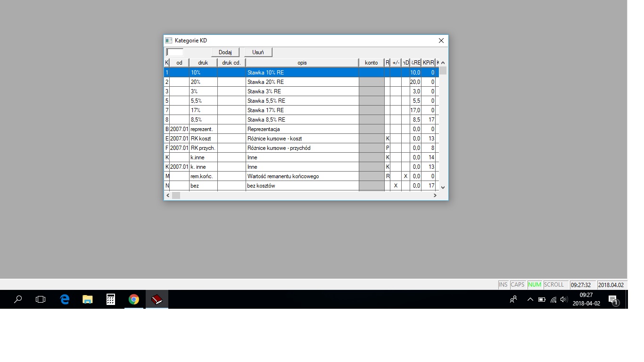
Task: Open the Action Center notifications icon
Action: (x=613, y=299)
